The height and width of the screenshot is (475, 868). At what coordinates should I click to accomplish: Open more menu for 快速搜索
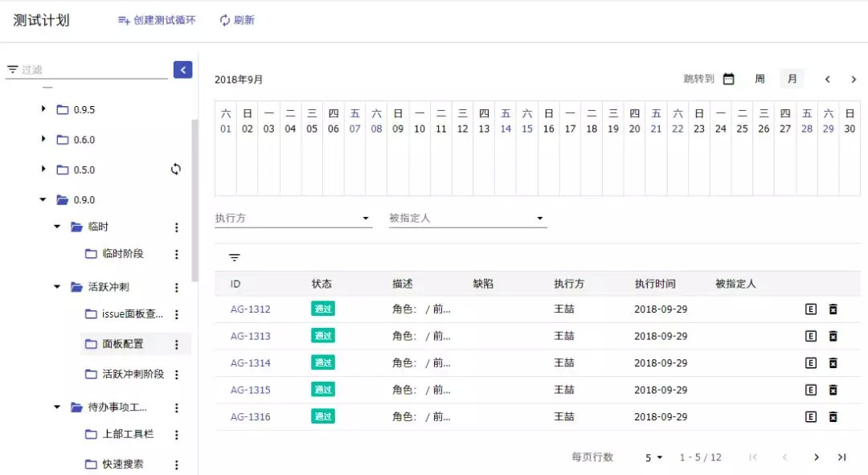pyautogui.click(x=177, y=465)
